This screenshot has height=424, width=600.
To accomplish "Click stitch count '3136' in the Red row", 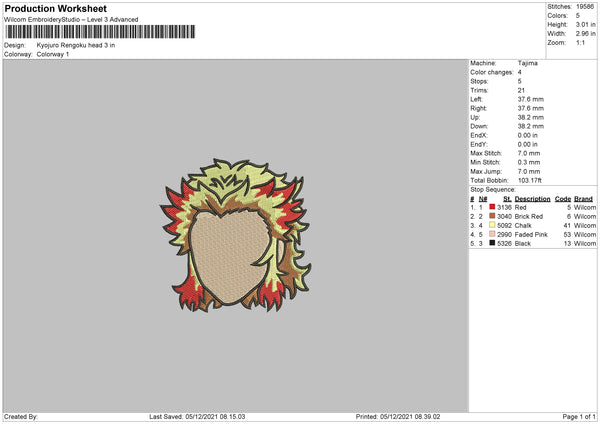I will (504, 207).
